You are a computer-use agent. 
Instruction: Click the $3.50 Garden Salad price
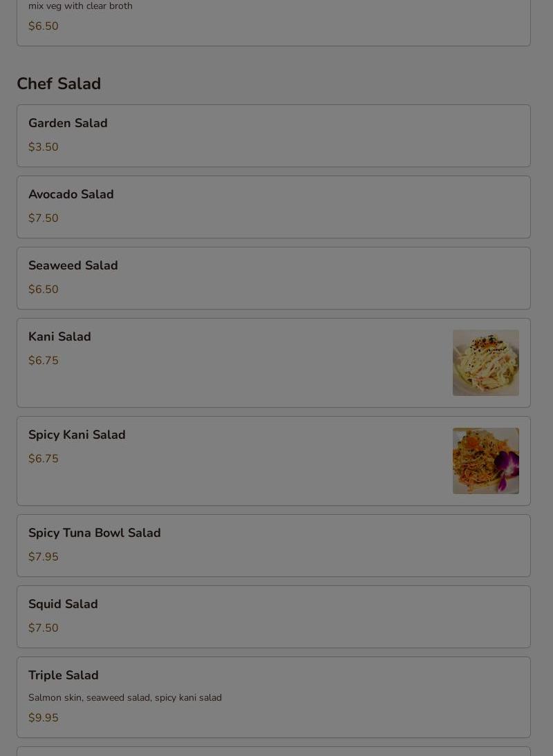(x=44, y=147)
